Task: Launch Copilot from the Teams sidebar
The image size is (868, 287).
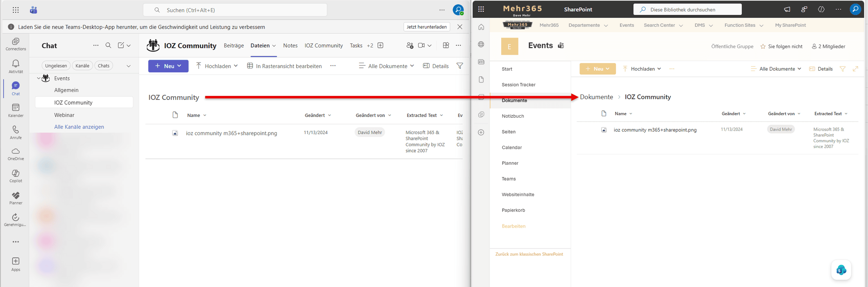Action: (x=16, y=176)
